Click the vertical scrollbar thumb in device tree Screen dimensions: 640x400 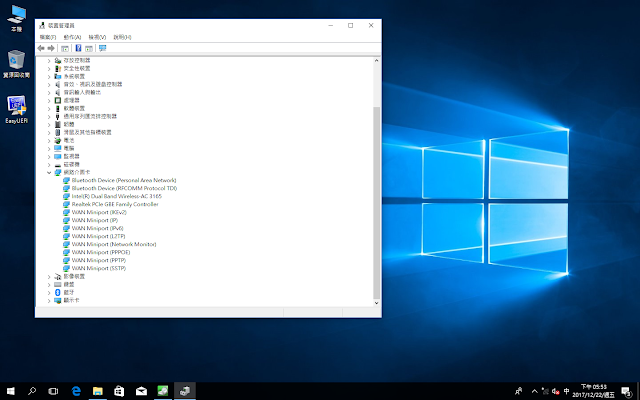click(x=376, y=203)
